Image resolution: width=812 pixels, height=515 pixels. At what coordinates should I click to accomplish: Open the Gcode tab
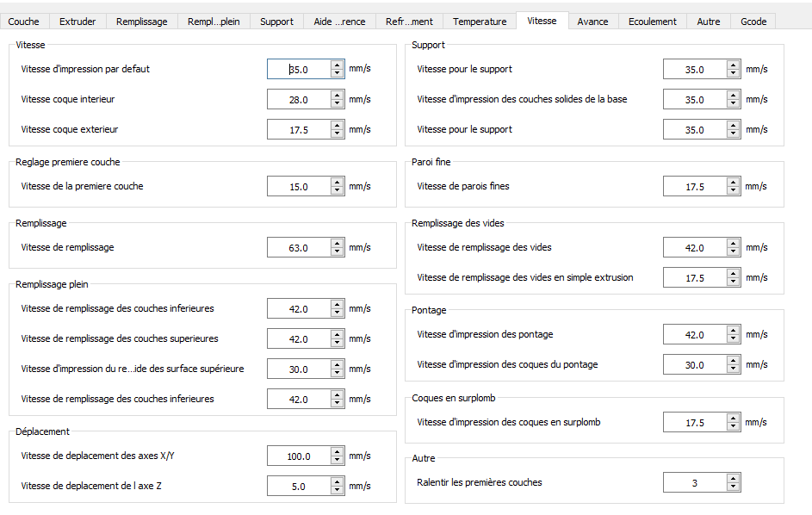(x=753, y=22)
